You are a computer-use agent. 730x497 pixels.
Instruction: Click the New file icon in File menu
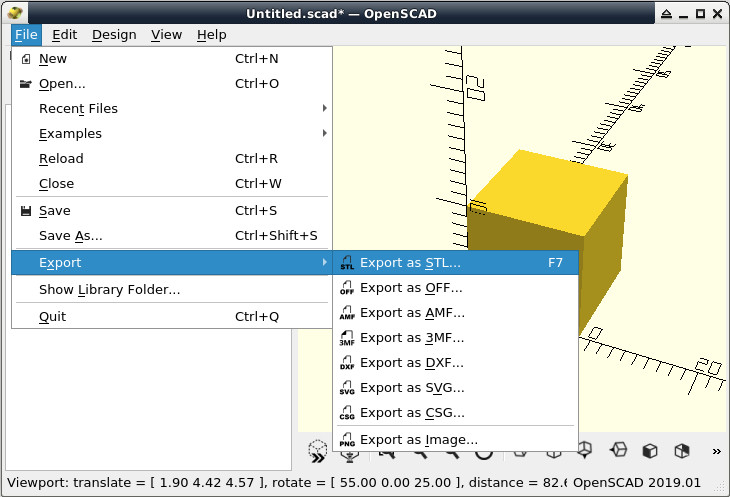tap(26, 59)
